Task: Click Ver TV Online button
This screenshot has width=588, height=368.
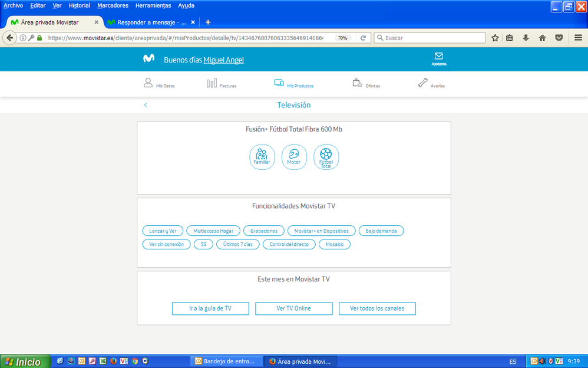Action: coord(293,308)
